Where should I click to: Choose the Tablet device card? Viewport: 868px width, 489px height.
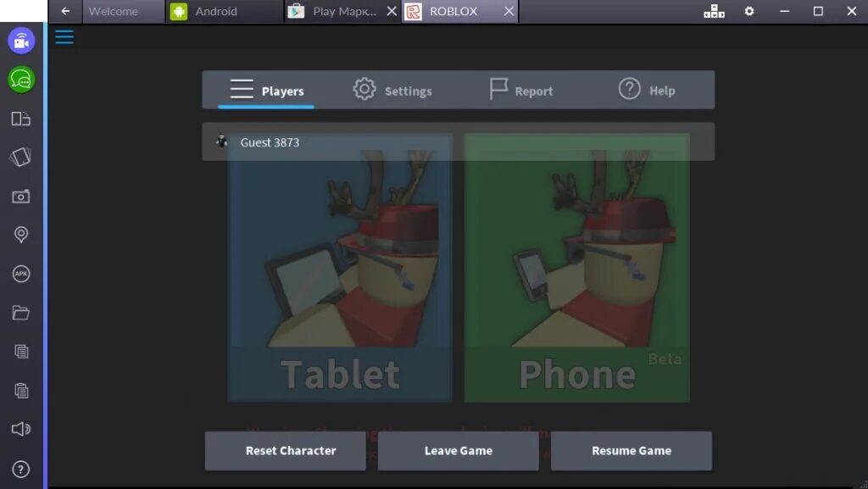(x=340, y=268)
